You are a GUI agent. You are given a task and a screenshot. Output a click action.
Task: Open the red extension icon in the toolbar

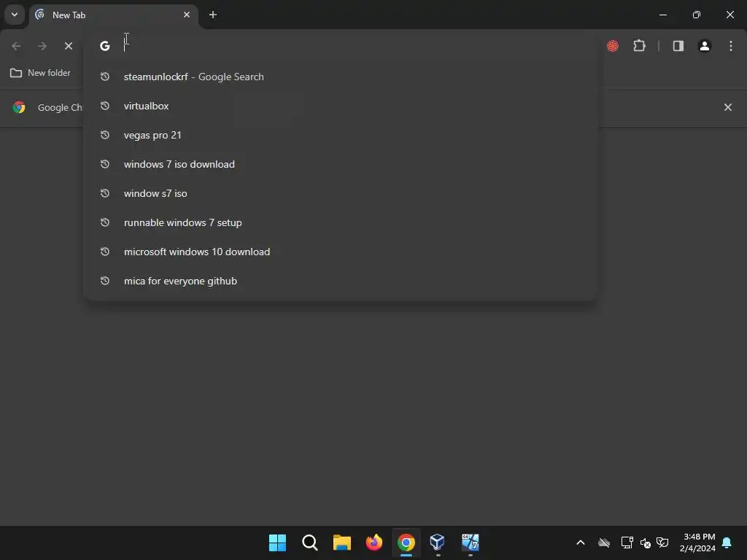613,46
